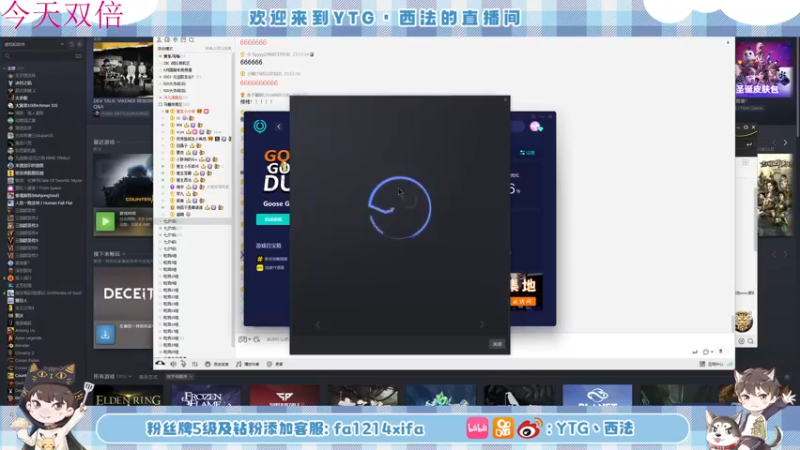Select the highlighted 七夕 sub-channel row
Image resolution: width=800 pixels, height=450 pixels.
(193, 221)
